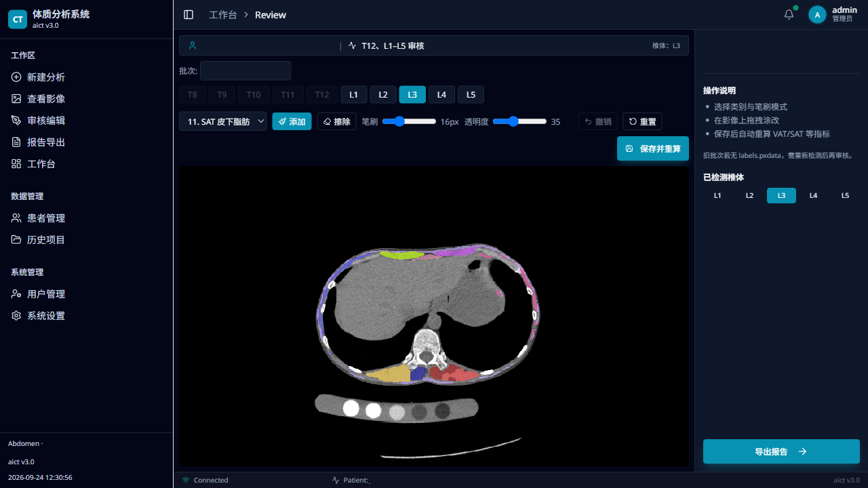868x488 pixels.
Task: Select the L2 vertebra button in the toolbar row
Action: point(383,95)
